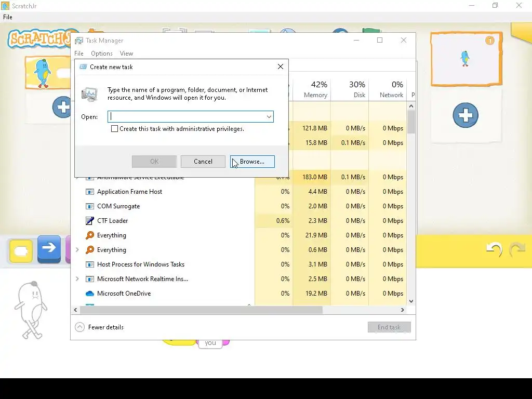Screen dimensions: 532x399
Task: Sort by the Memory column header
Action: 312,89
